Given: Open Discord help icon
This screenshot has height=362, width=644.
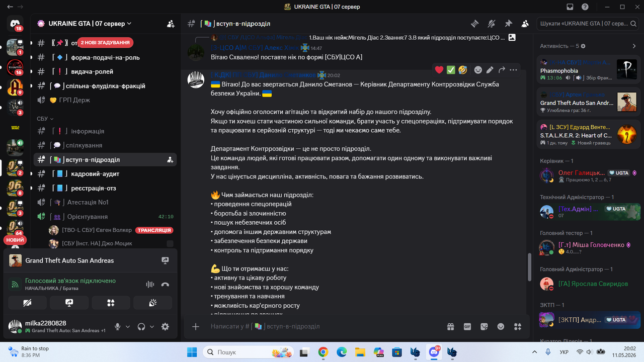Looking at the screenshot, I should click(585, 7).
